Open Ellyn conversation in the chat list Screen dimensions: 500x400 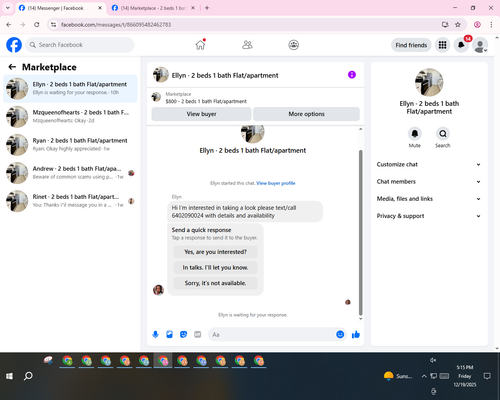70,88
